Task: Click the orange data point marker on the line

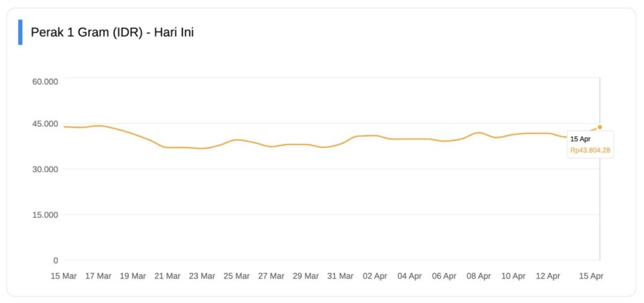Action: [x=599, y=127]
